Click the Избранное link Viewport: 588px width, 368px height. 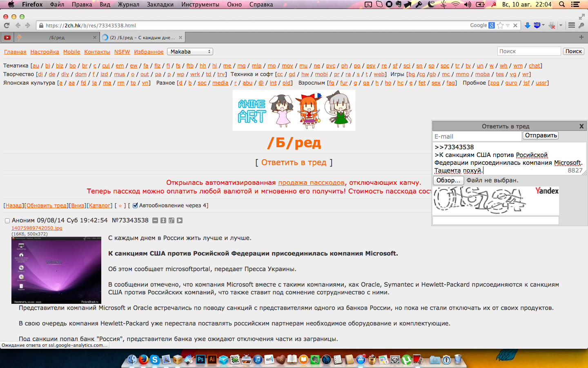(149, 52)
